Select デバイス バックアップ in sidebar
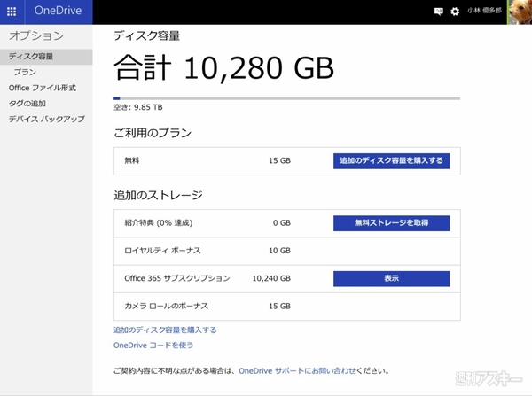Image resolution: width=532 pixels, height=396 pixels. (x=46, y=119)
